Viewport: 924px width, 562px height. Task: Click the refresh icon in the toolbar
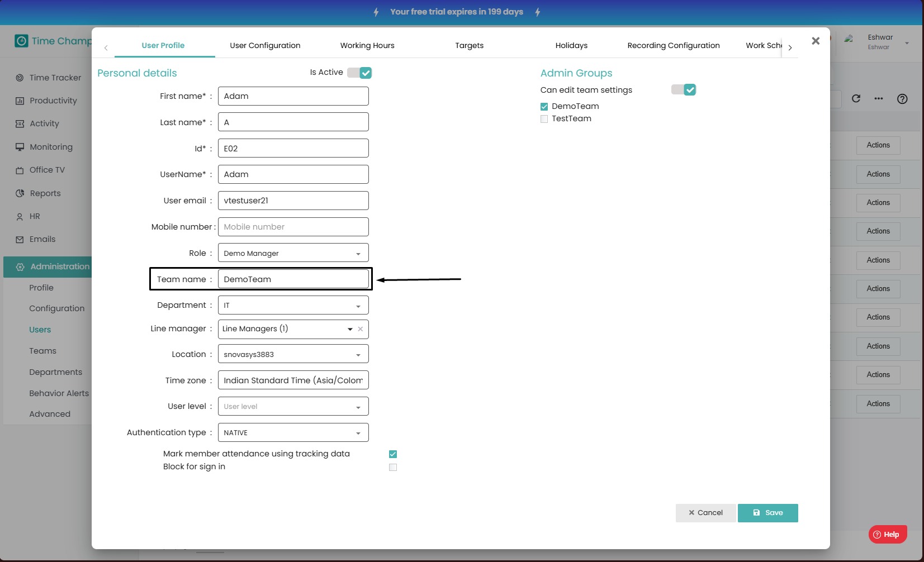(856, 99)
